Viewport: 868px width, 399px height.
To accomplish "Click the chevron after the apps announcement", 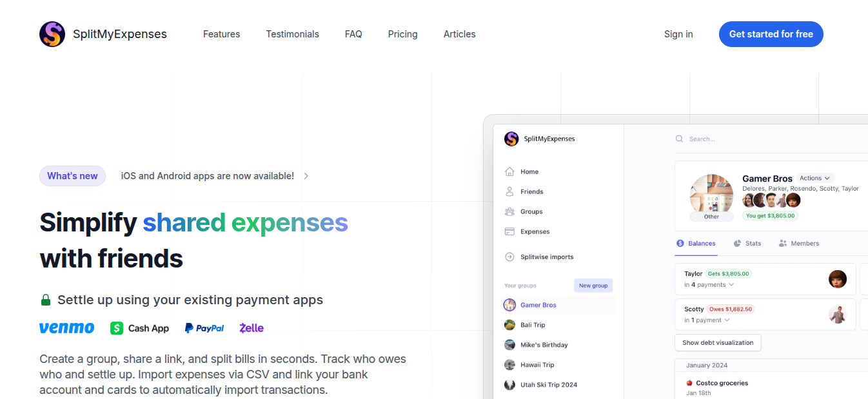I will [x=306, y=176].
